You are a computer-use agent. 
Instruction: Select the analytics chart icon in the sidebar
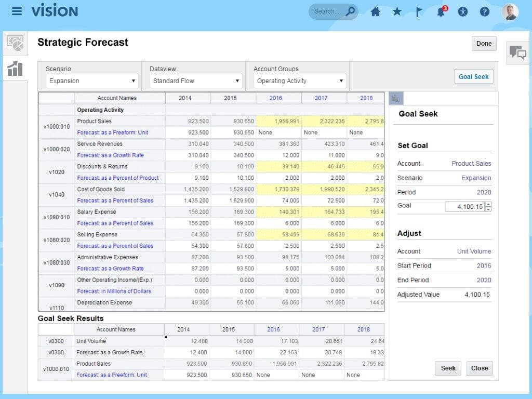click(15, 69)
